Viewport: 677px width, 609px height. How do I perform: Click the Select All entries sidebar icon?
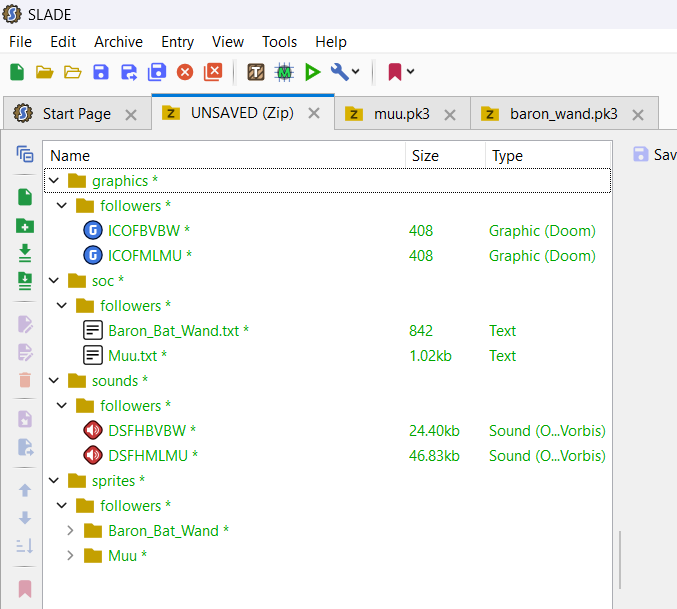click(25, 154)
